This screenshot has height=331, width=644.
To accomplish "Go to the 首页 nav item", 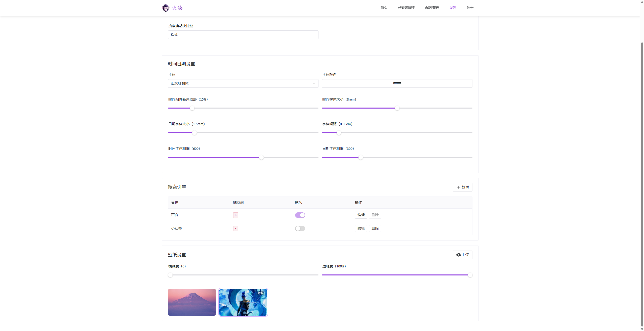I will [x=384, y=8].
